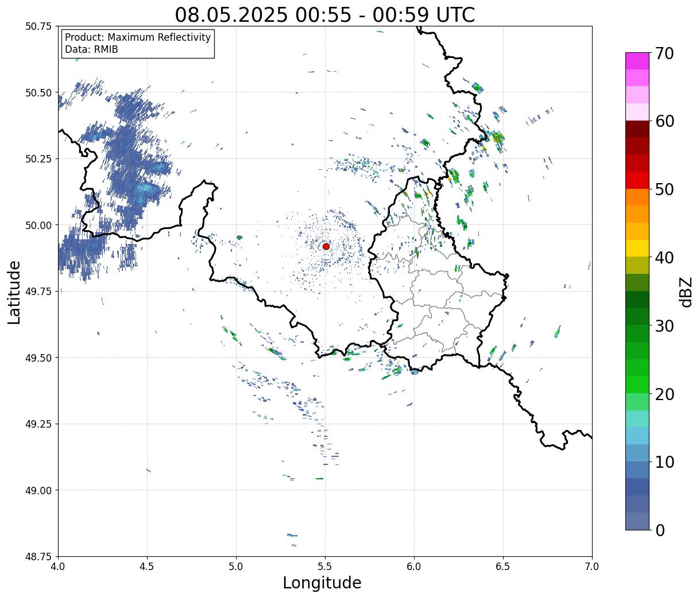Screen dimensions: 700x597
Task: Click the bright red swatch just above 50
Action: tap(637, 180)
